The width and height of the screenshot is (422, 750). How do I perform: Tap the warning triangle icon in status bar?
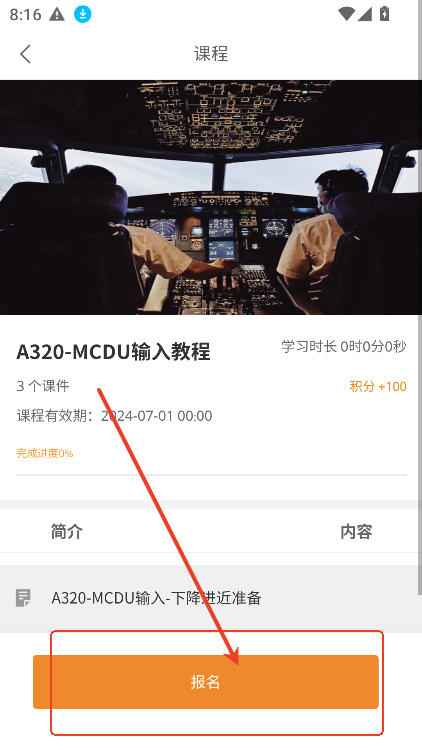(57, 14)
